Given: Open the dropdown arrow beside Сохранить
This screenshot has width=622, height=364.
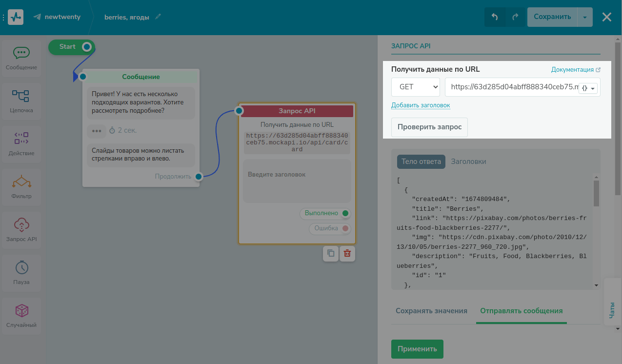Looking at the screenshot, I should [x=584, y=17].
